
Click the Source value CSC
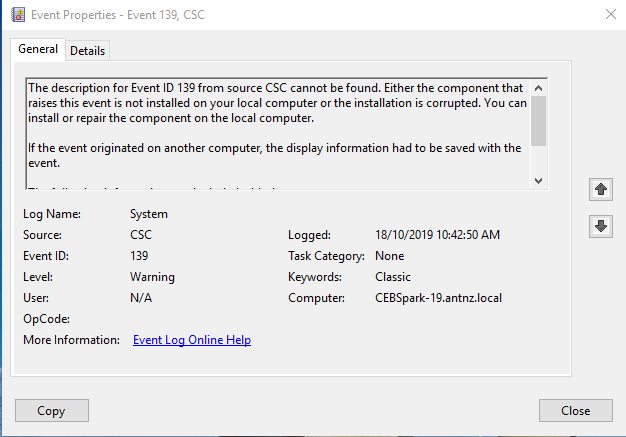[144, 235]
